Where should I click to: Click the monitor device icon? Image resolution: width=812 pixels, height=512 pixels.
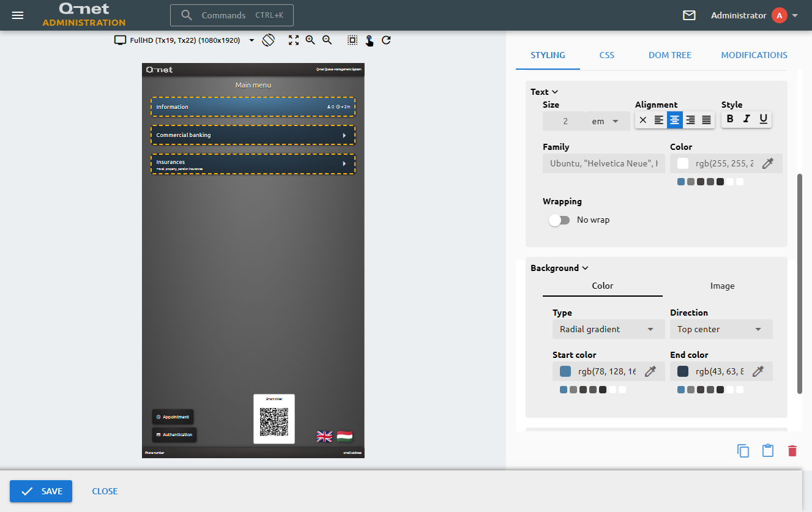coord(121,40)
